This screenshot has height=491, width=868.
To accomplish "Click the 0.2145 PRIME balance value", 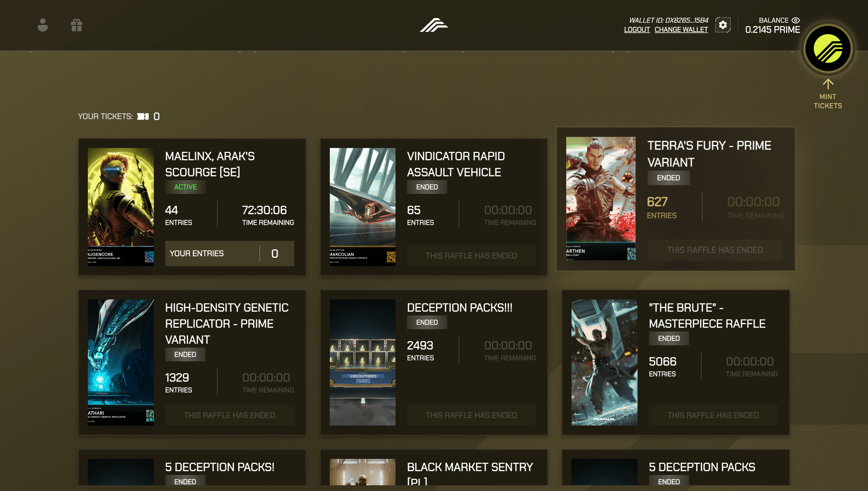I will tap(772, 30).
